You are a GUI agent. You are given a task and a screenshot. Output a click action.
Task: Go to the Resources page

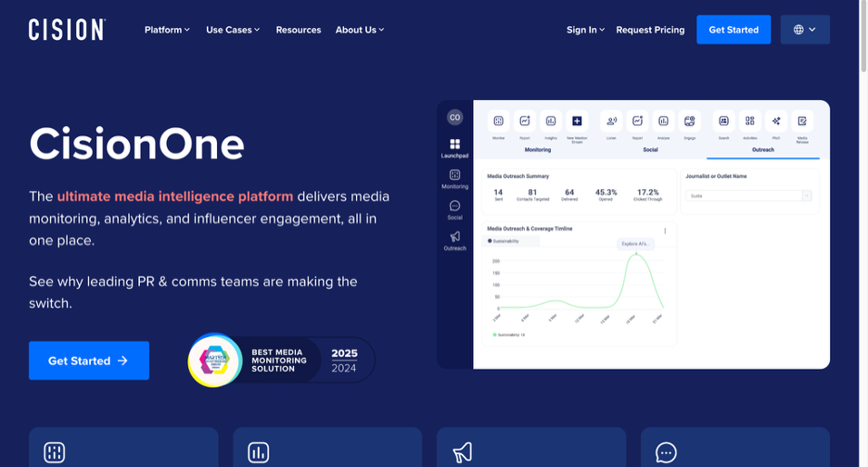pyautogui.click(x=299, y=30)
